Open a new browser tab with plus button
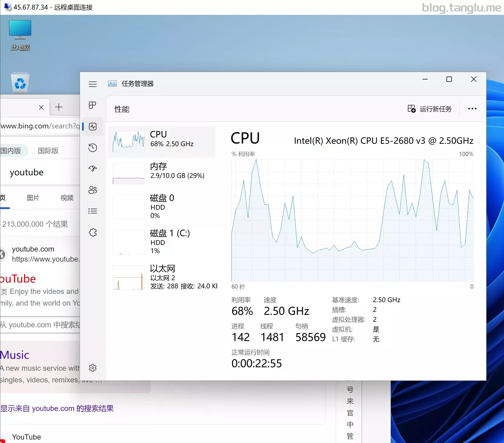The width and height of the screenshot is (504, 443). (x=59, y=107)
